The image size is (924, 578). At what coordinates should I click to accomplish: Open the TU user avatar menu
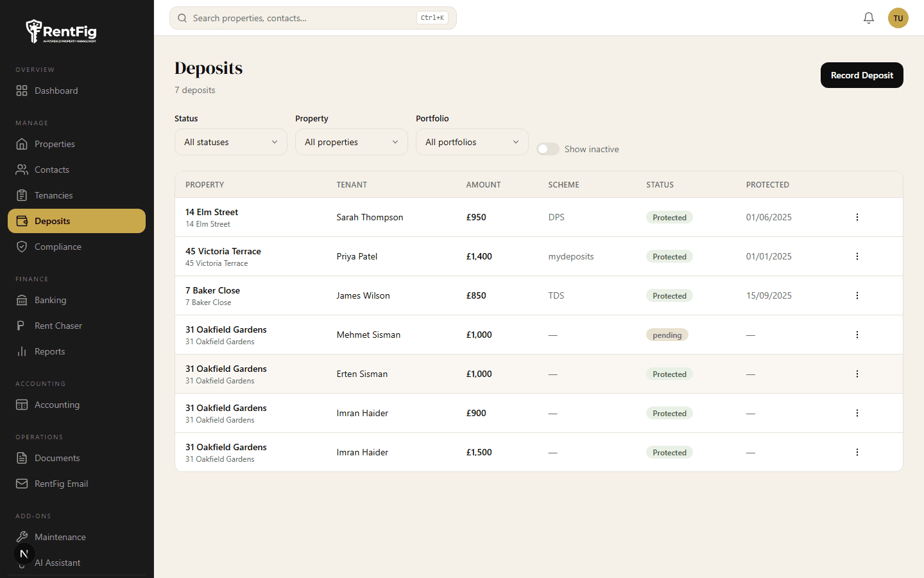[898, 18]
